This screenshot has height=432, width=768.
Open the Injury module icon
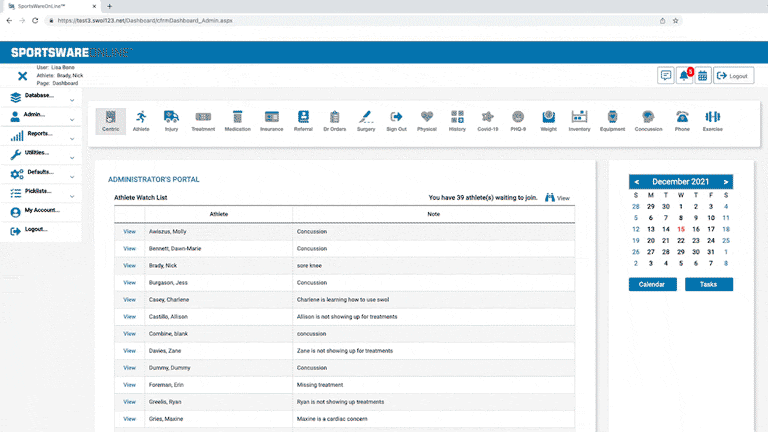pos(171,121)
